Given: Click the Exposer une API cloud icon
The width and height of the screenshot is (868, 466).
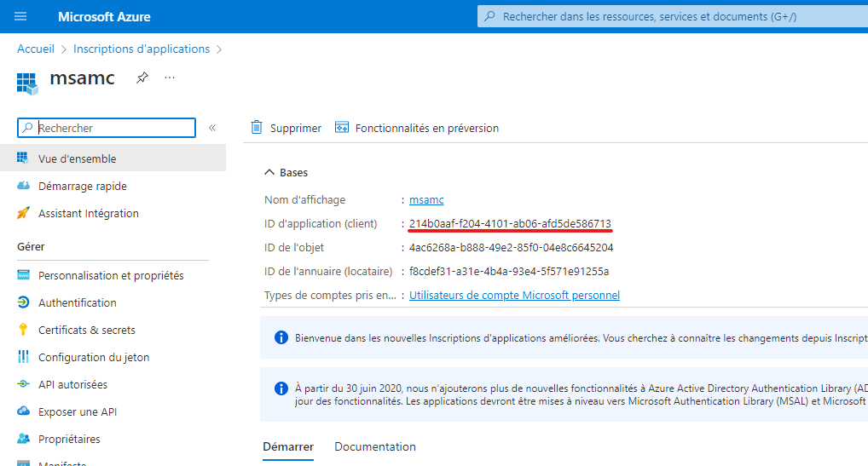Looking at the screenshot, I should point(23,411).
